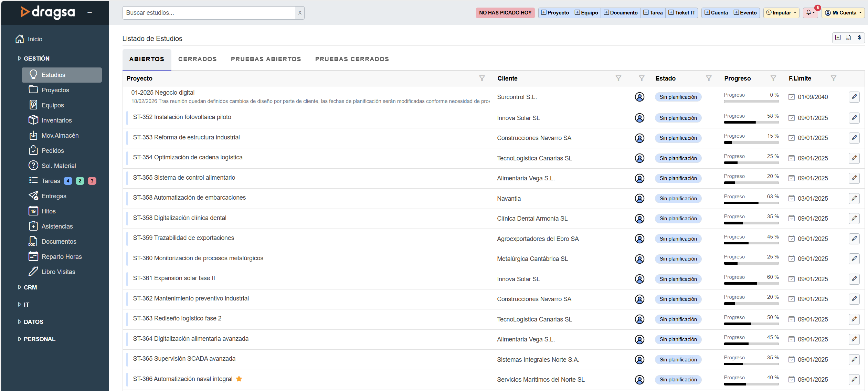Click progress bar for ST-358 Automatización row
868x391 pixels.
pyautogui.click(x=751, y=203)
